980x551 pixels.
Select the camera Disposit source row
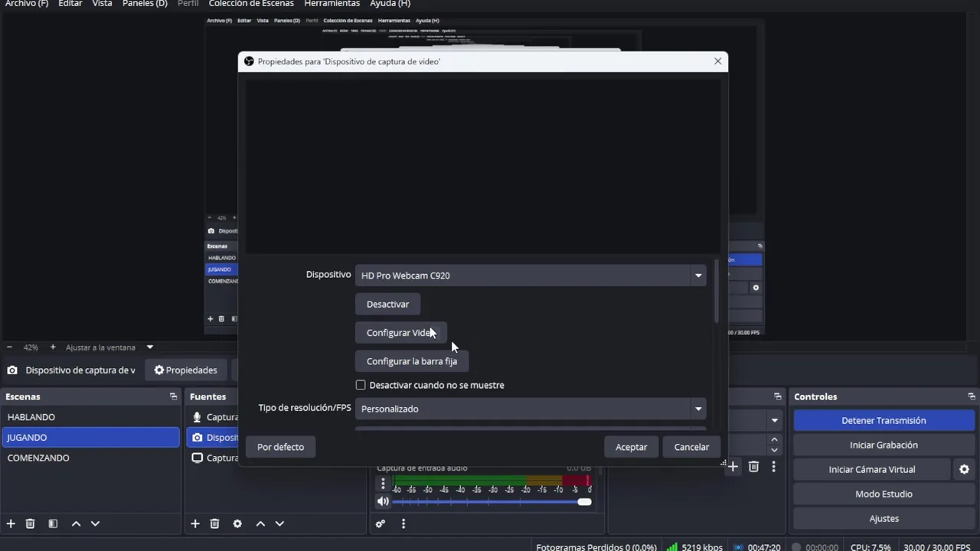[214, 438]
